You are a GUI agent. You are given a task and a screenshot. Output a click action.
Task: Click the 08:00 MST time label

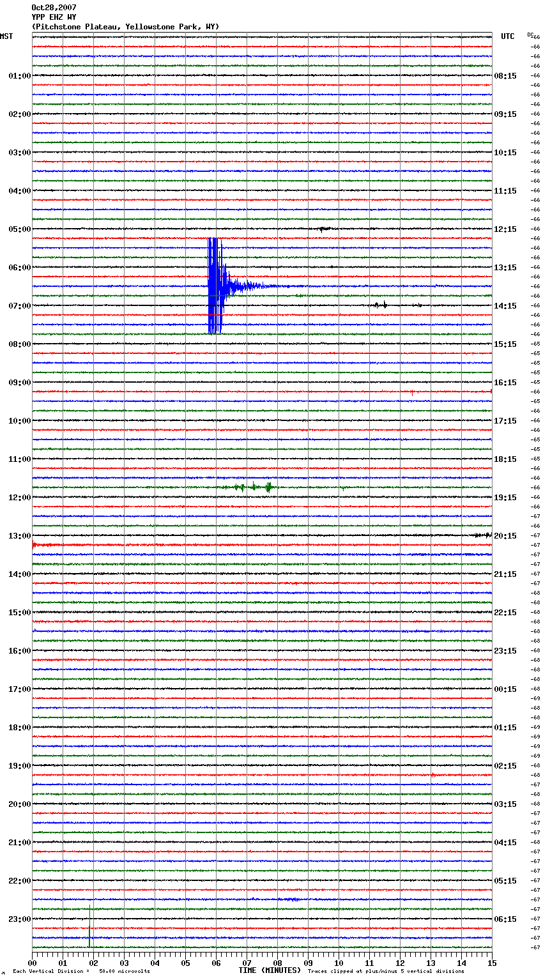point(19,344)
